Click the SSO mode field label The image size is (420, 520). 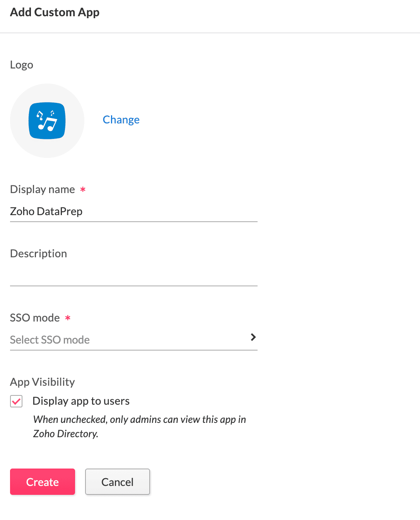(35, 318)
